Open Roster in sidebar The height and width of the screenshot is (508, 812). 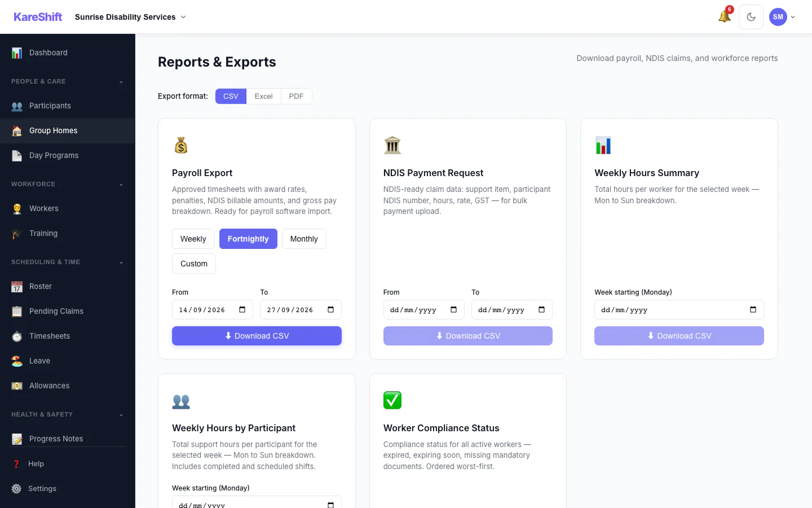pos(68,286)
